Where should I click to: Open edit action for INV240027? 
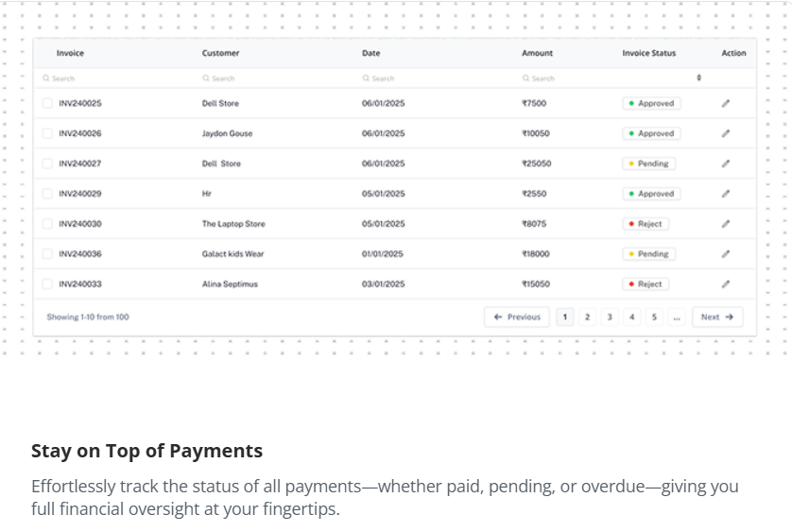tap(725, 163)
